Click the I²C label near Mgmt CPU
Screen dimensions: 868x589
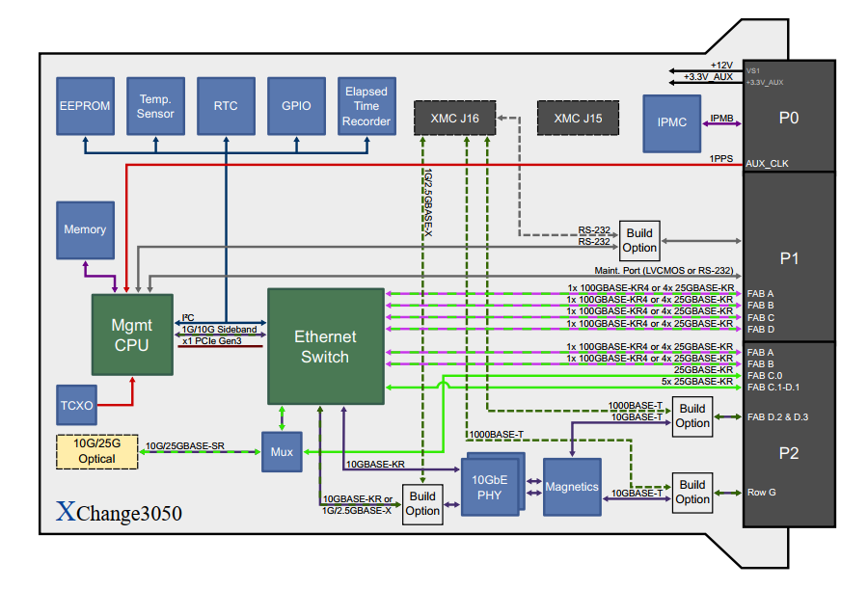point(188,318)
